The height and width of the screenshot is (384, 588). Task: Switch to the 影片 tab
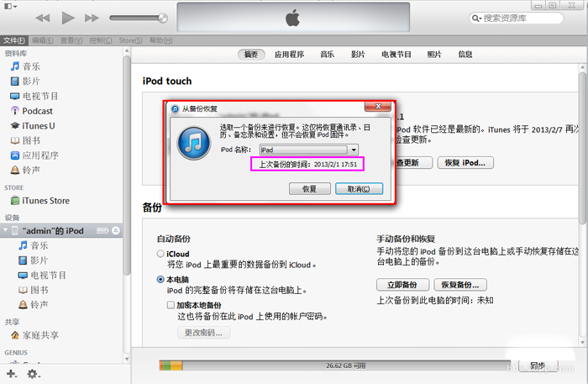click(x=358, y=55)
